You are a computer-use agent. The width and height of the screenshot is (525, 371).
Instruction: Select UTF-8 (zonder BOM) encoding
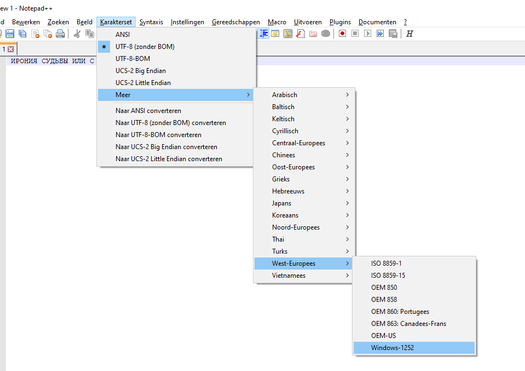[x=176, y=47]
